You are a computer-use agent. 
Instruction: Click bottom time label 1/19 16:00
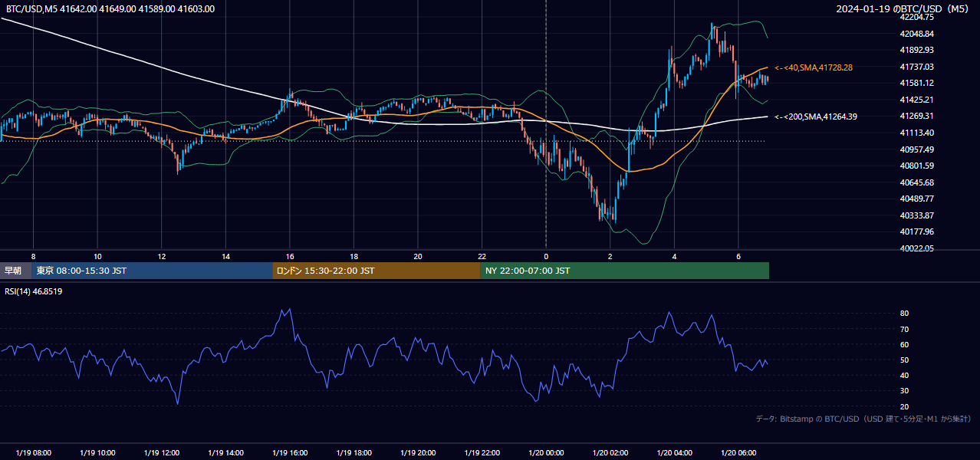(290, 453)
